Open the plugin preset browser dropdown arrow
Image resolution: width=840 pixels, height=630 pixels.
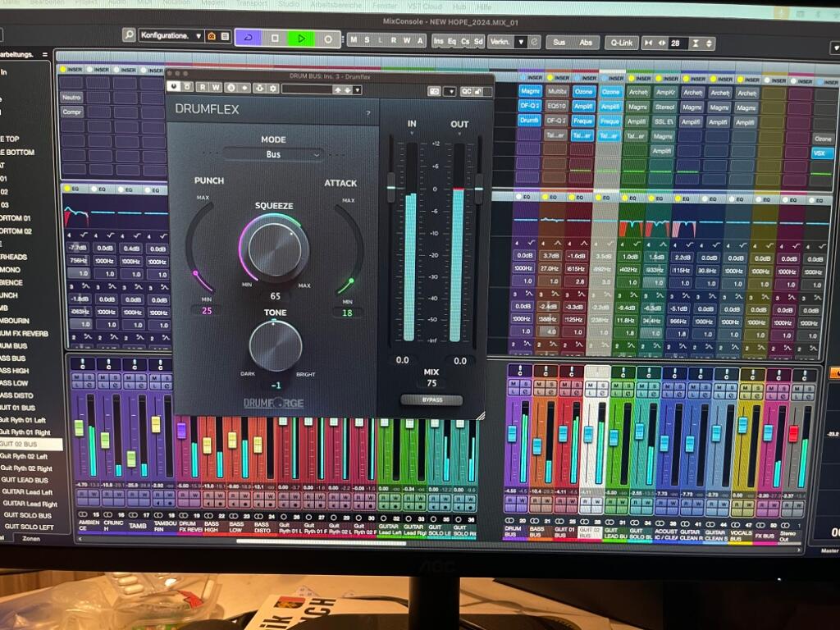358,90
